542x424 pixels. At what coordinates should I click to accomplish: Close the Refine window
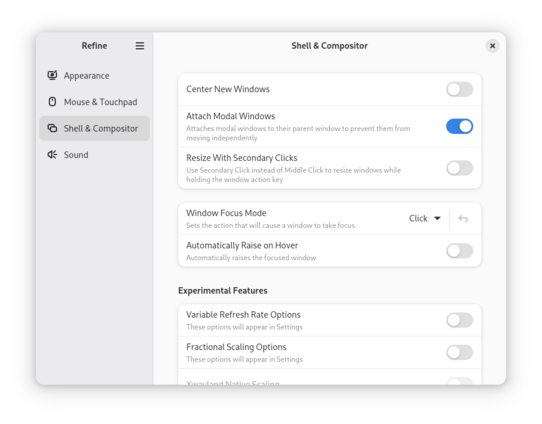(492, 46)
